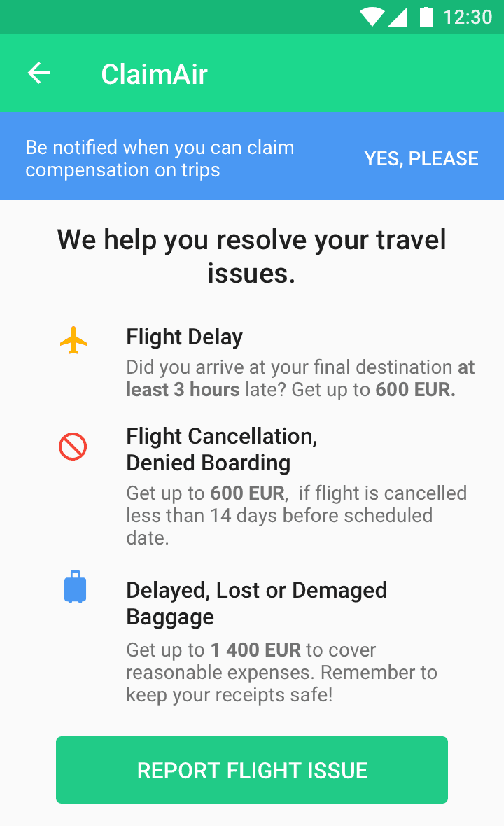Select the Flight Delay heading
Viewport: 504px width, 826px height.
[184, 337]
